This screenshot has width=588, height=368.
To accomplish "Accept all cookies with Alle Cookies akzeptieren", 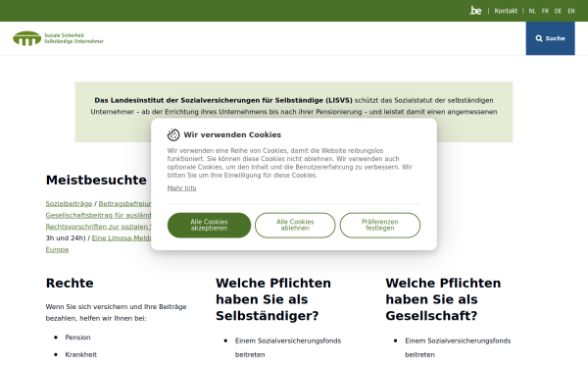I will tap(209, 225).
